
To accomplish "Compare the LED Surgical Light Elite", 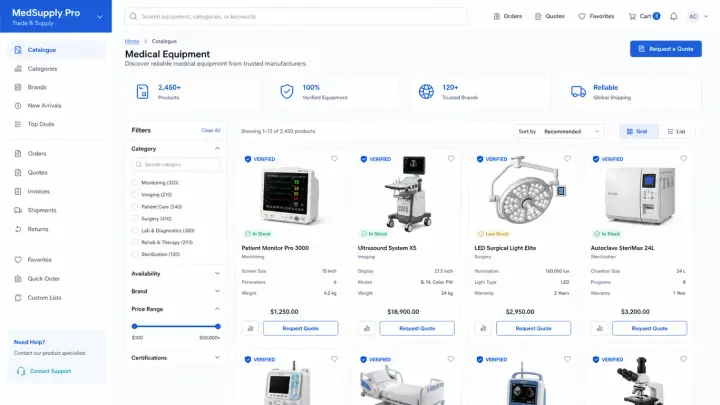I will click(x=483, y=328).
